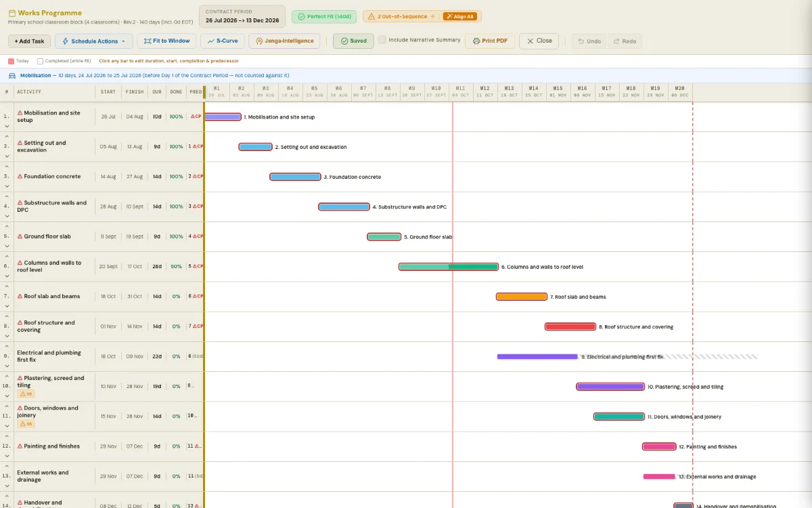Select the Columns and walls to roof level Gantt bar
The height and width of the screenshot is (508, 812).
(449, 267)
